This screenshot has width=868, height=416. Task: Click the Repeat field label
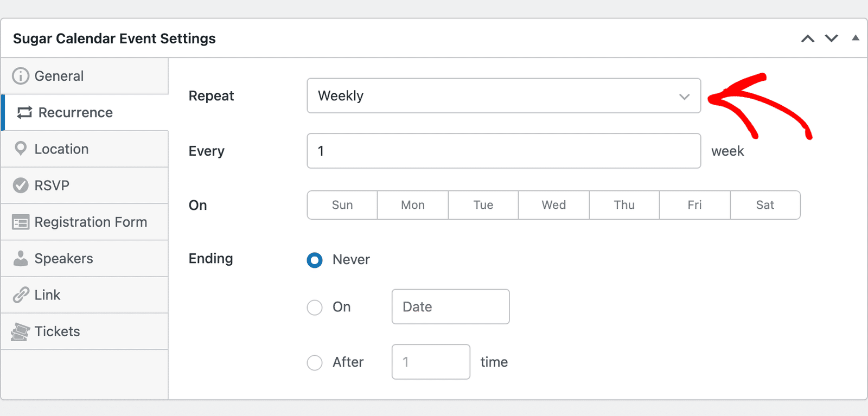coord(211,96)
